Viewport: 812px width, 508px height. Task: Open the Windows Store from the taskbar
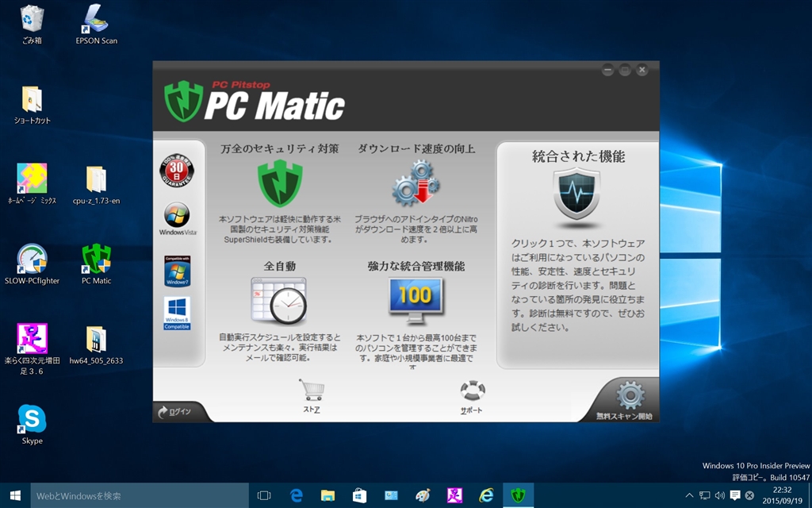[359, 495]
